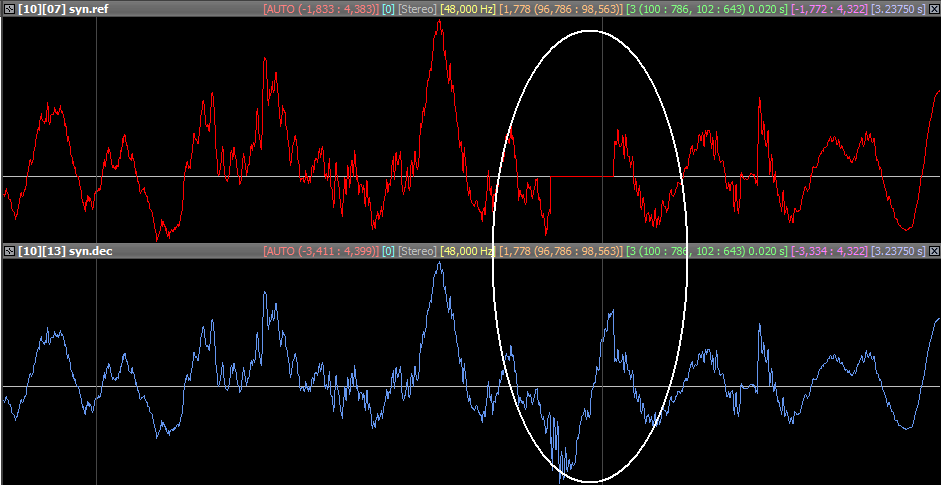Click the orange 1,778 selection range in syn.ref

pyautogui.click(x=562, y=8)
